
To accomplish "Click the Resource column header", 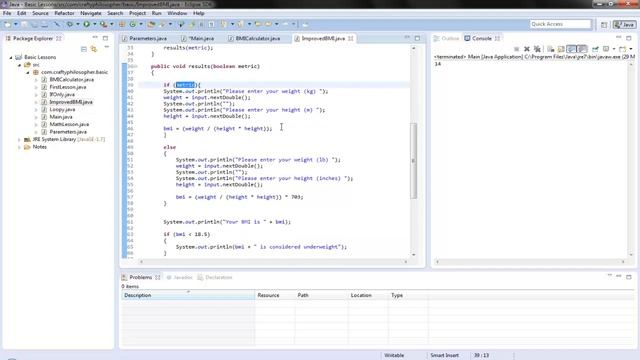I will (x=275, y=295).
